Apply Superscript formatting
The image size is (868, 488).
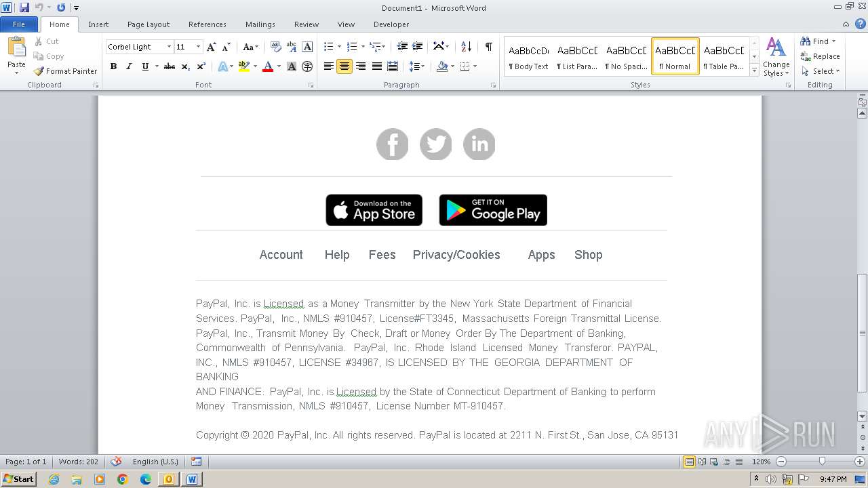tap(201, 66)
